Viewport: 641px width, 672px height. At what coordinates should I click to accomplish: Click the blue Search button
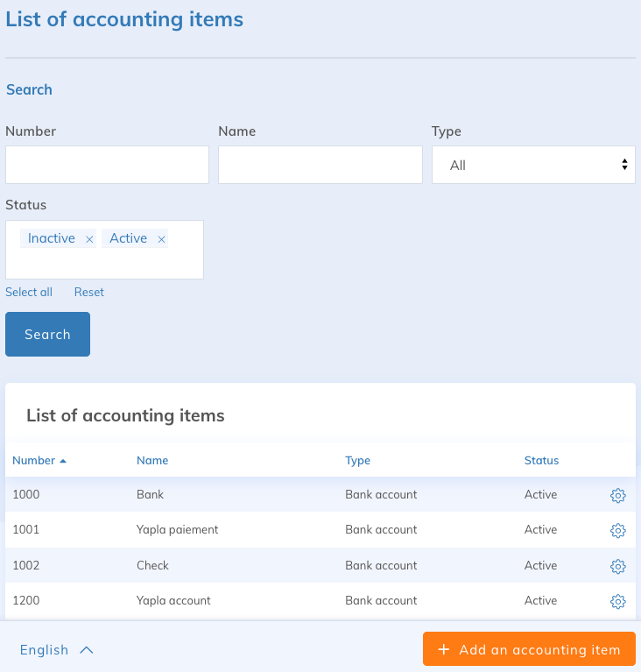coord(47,335)
